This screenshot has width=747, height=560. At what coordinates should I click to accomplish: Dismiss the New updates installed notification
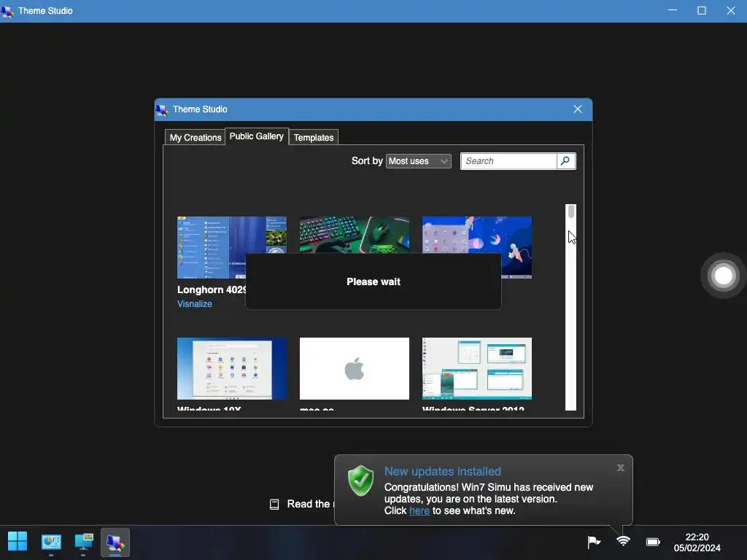click(620, 467)
